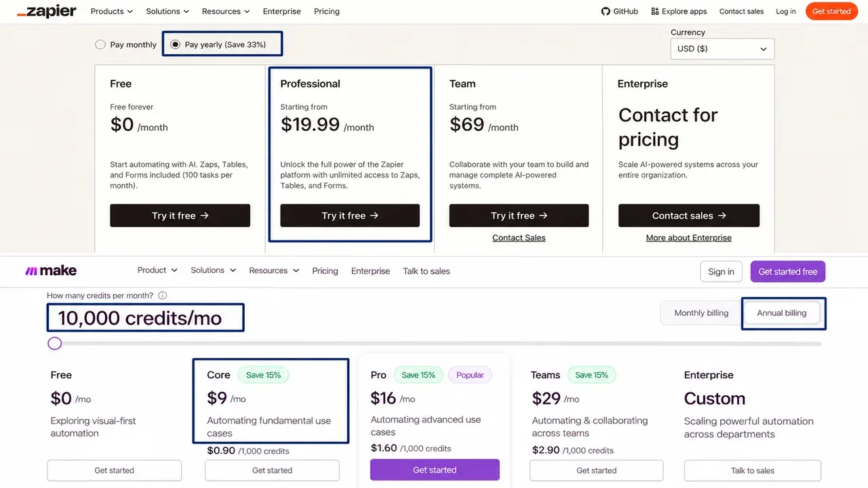Select Pay yearly (Save 33%) radio button

click(176, 45)
